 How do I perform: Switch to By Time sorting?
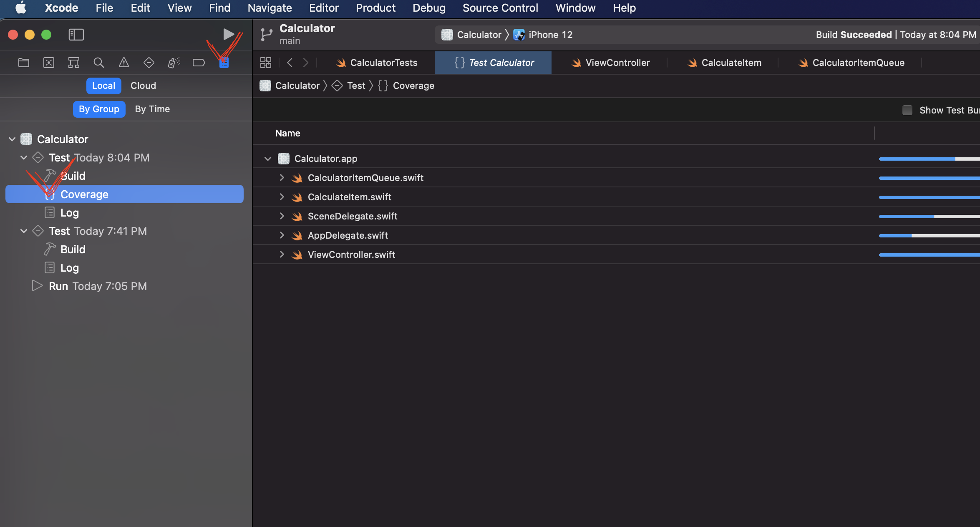152,109
